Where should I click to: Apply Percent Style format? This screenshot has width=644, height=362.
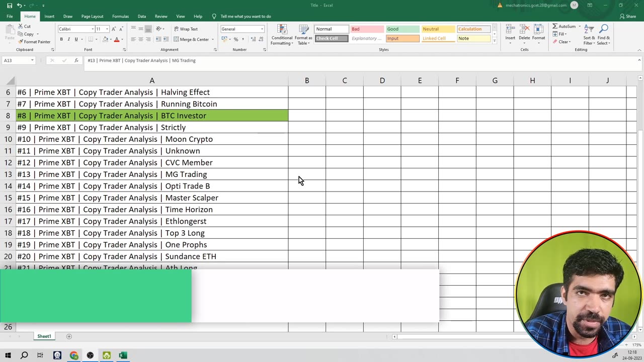(x=236, y=39)
